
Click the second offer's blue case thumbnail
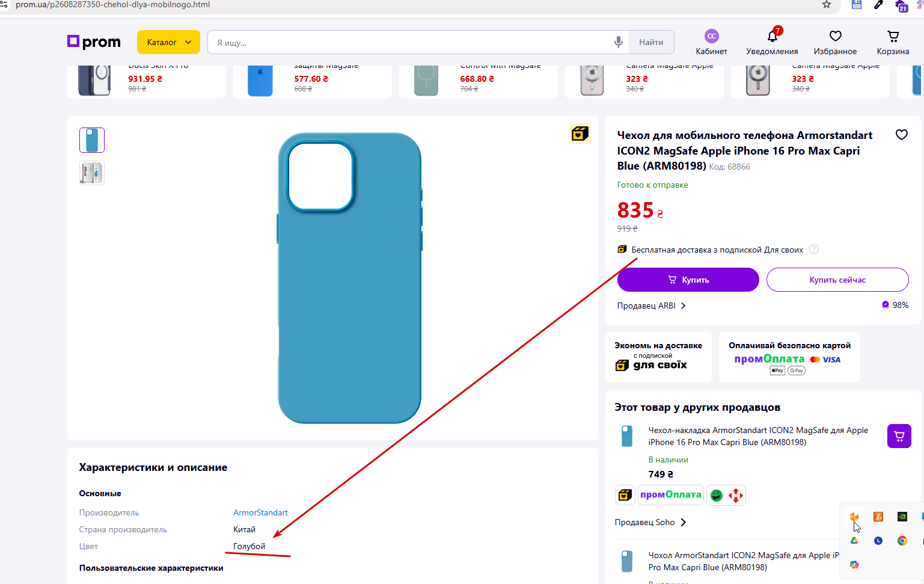pos(626,561)
